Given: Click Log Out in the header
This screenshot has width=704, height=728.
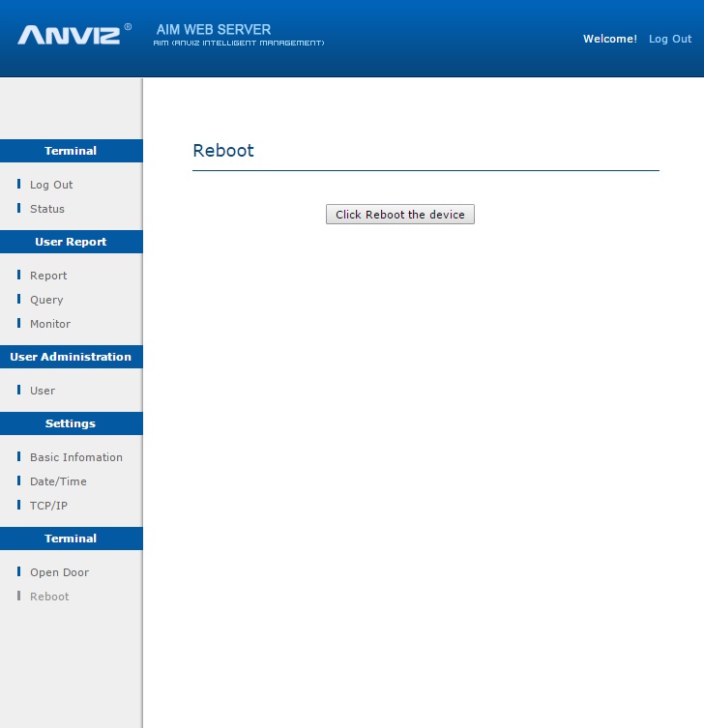Looking at the screenshot, I should pos(669,39).
